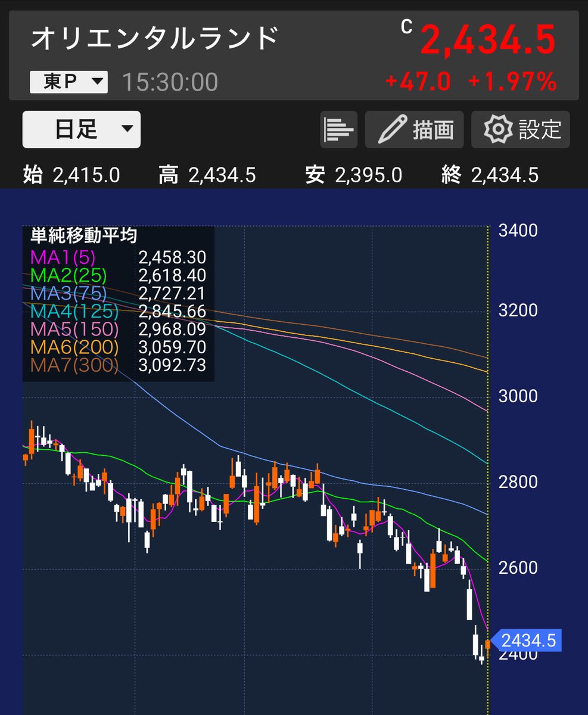Open the 東P market selector dropdown

(x=69, y=82)
